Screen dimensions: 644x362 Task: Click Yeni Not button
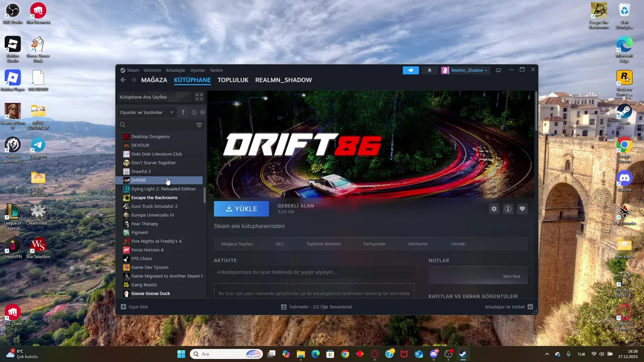(x=478, y=276)
